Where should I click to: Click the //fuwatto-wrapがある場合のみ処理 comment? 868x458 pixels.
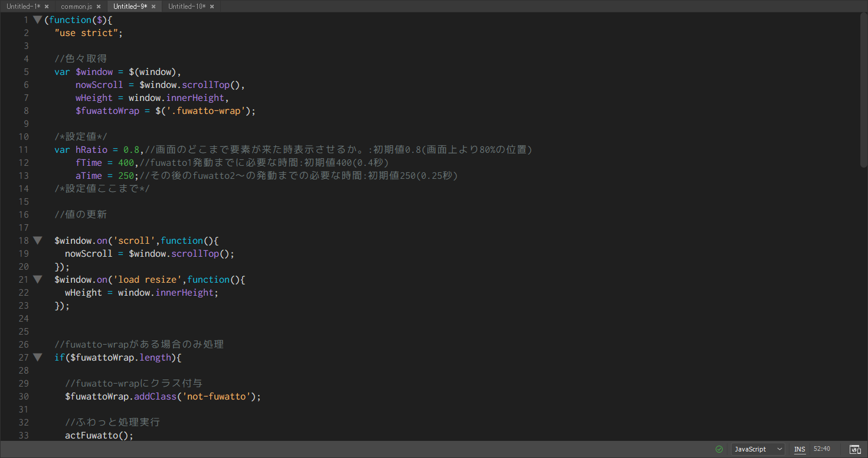(139, 344)
